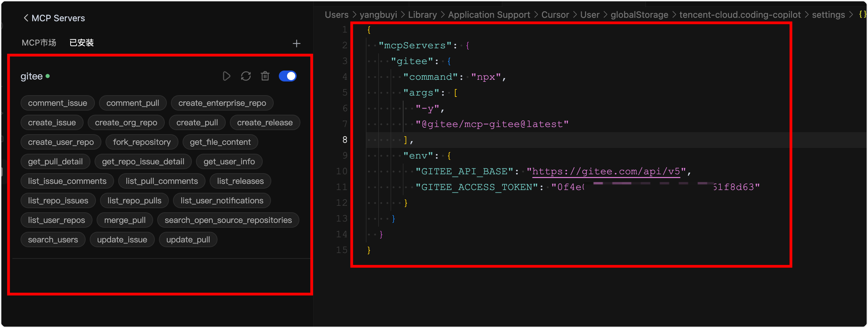Image resolution: width=868 pixels, height=328 pixels.
Task: Click the get_repo_issue_detail tool chip
Action: click(x=143, y=162)
